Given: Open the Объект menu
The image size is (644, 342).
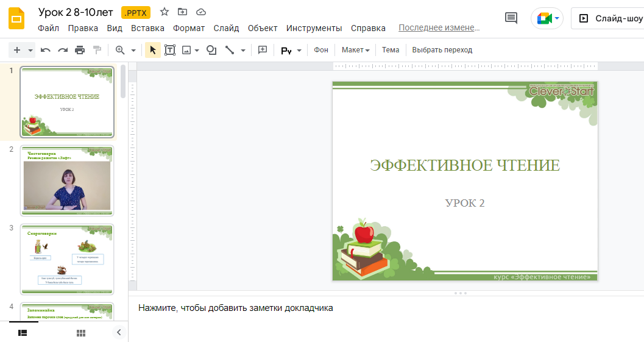Looking at the screenshot, I should [263, 28].
